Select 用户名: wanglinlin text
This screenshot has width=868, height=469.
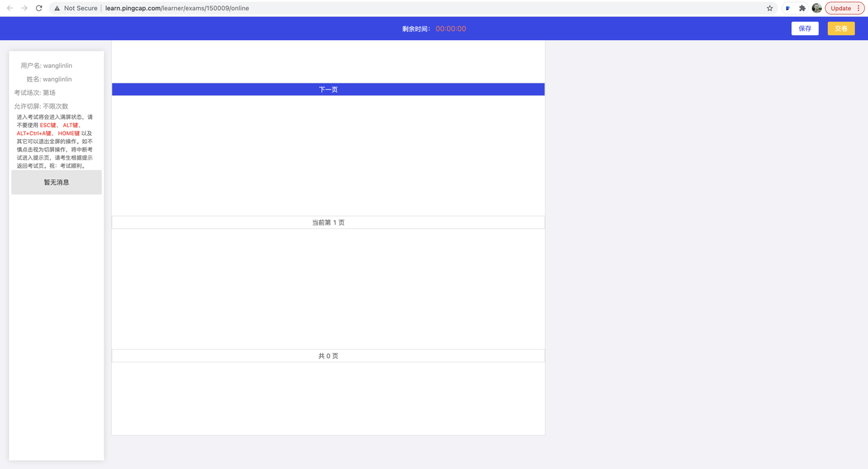coord(46,66)
